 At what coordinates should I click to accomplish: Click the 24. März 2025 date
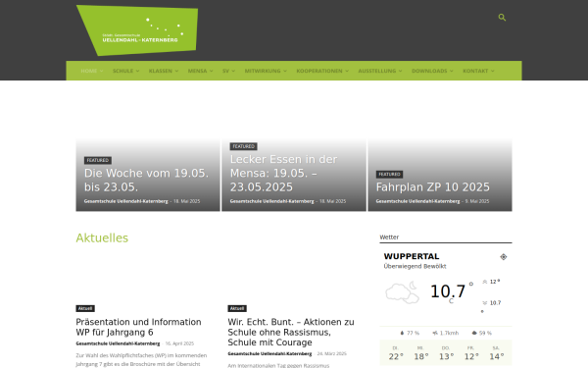(332, 353)
